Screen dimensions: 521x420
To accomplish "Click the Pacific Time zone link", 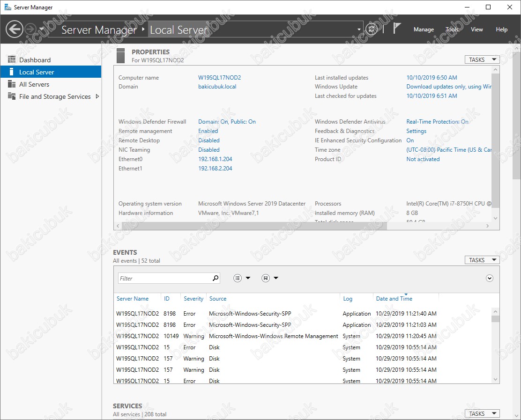I will tap(448, 150).
